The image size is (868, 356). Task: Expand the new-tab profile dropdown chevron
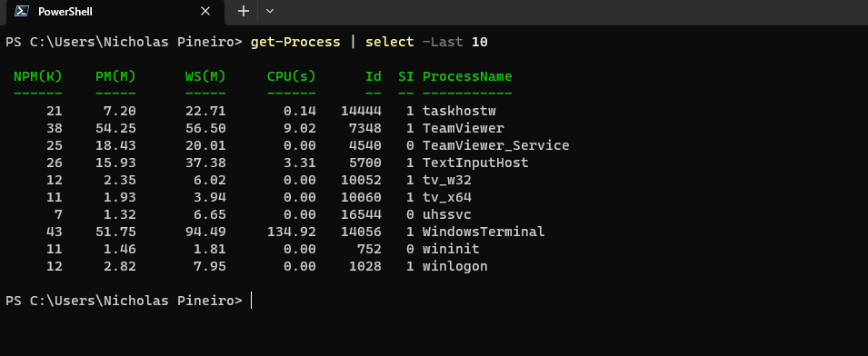coord(270,11)
